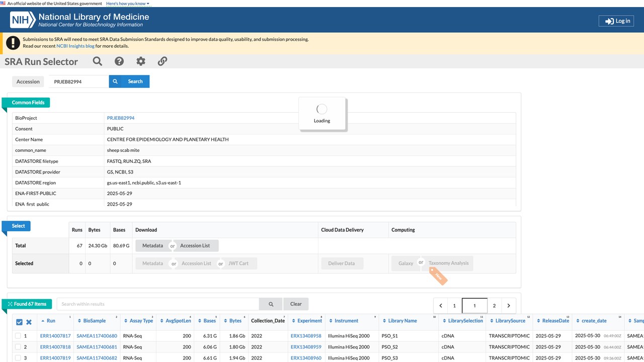This screenshot has width=644, height=362.
Task: Toggle the select-all checkbox in table header
Action: [x=19, y=322]
